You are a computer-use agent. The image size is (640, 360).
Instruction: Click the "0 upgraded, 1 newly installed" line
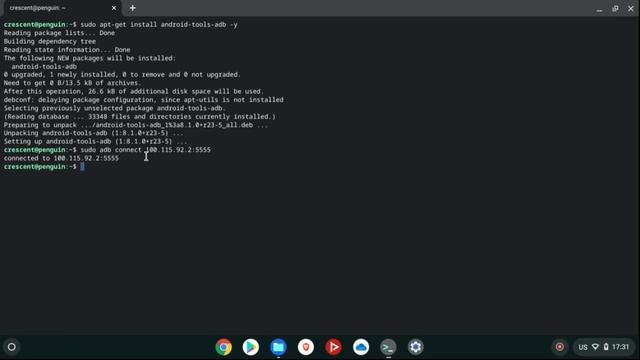click(122, 75)
